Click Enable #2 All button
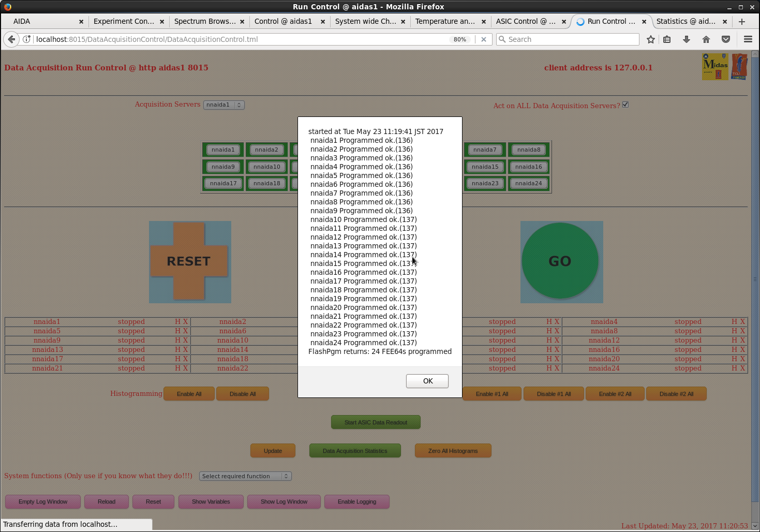760x532 pixels. coord(615,394)
